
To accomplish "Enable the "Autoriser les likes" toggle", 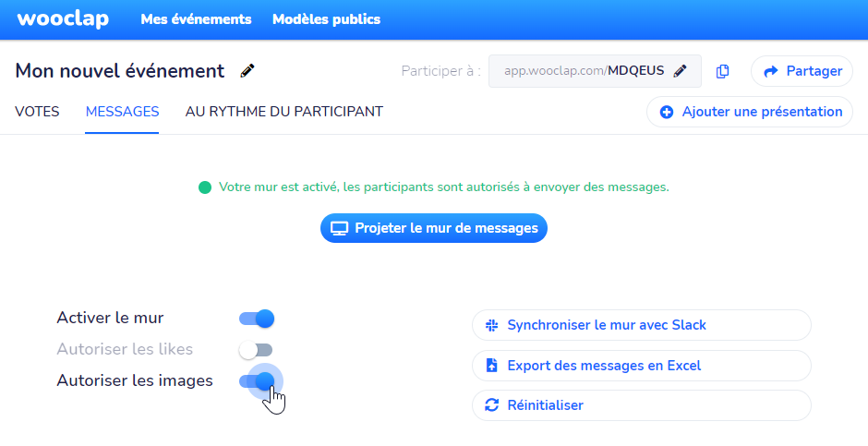I will click(256, 350).
